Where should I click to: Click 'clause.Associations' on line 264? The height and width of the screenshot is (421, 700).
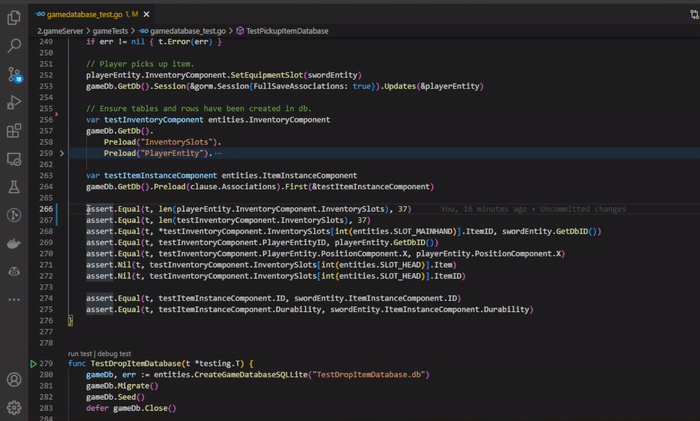233,187
